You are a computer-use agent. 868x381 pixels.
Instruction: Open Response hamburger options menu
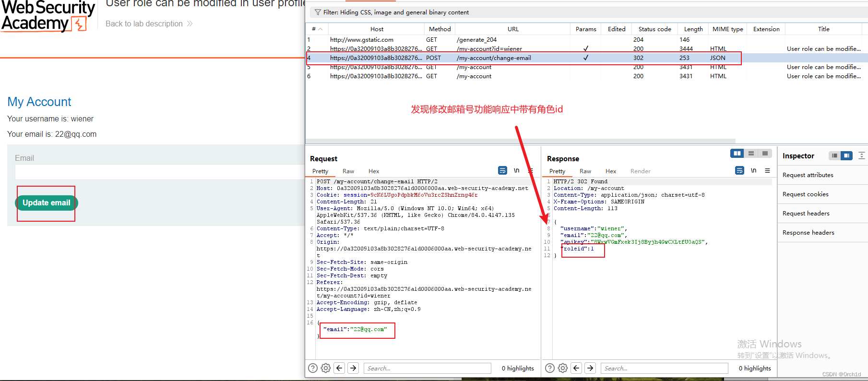[x=768, y=170]
